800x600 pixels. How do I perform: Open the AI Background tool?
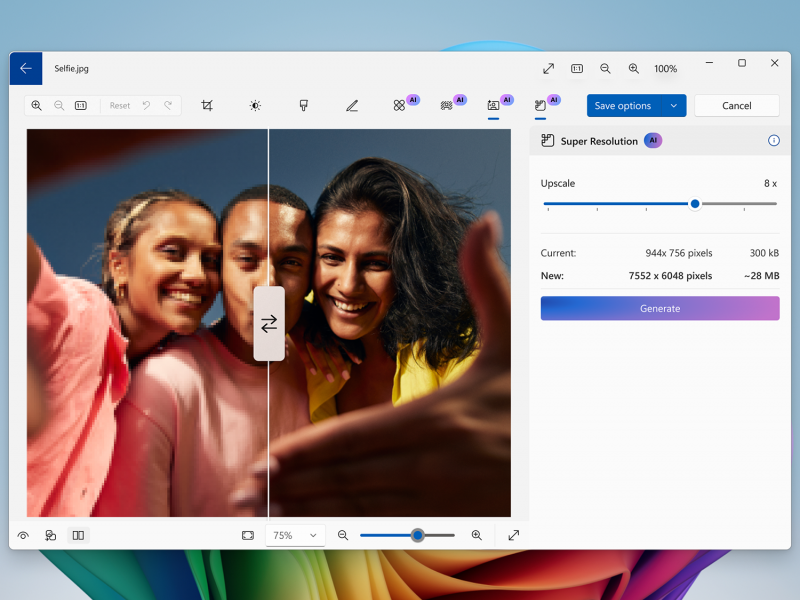click(x=446, y=105)
